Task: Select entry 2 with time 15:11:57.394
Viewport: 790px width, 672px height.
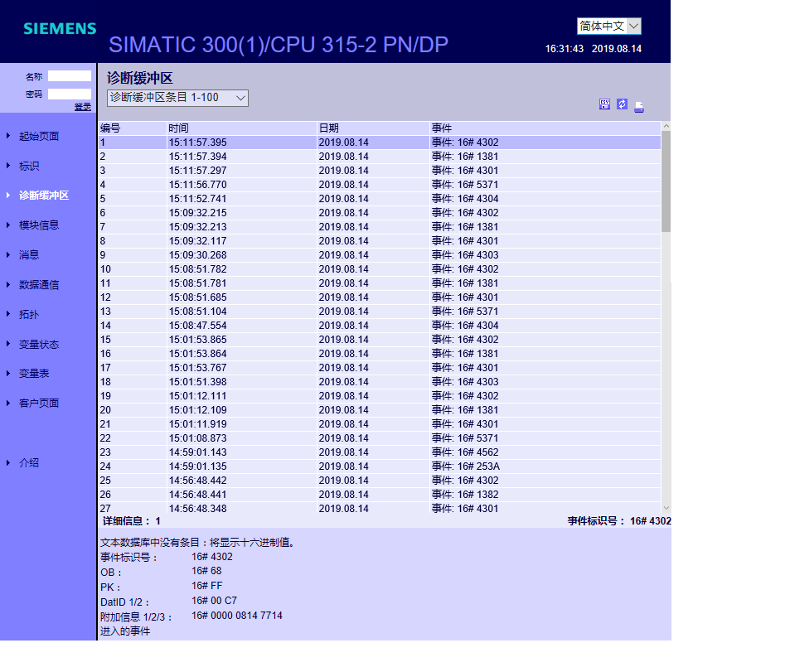Action: click(380, 157)
